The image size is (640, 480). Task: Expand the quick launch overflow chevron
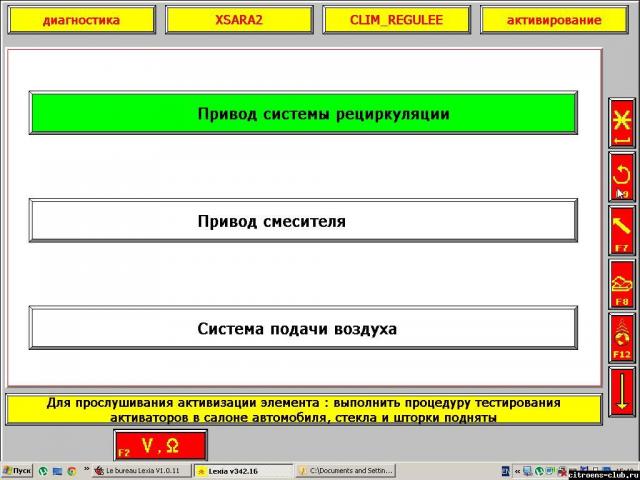coord(86,469)
